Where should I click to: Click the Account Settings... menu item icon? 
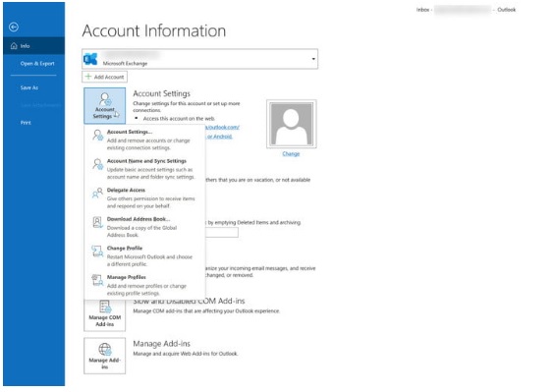(x=97, y=135)
